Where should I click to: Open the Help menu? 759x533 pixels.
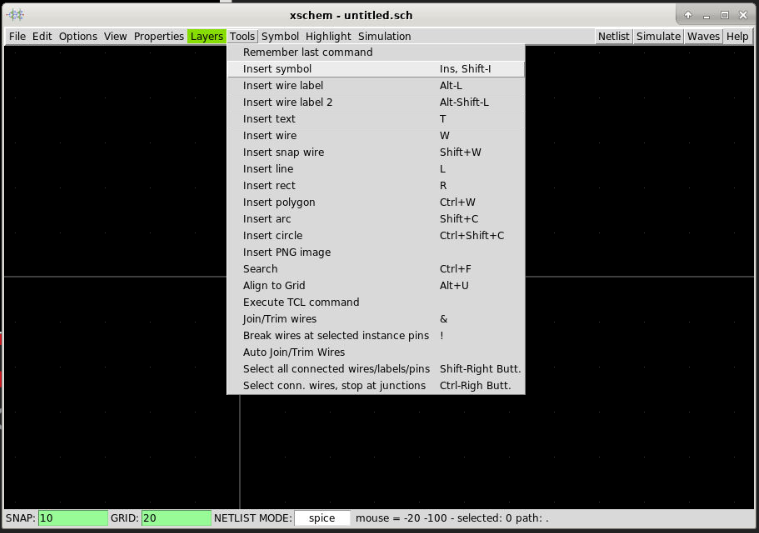point(737,36)
